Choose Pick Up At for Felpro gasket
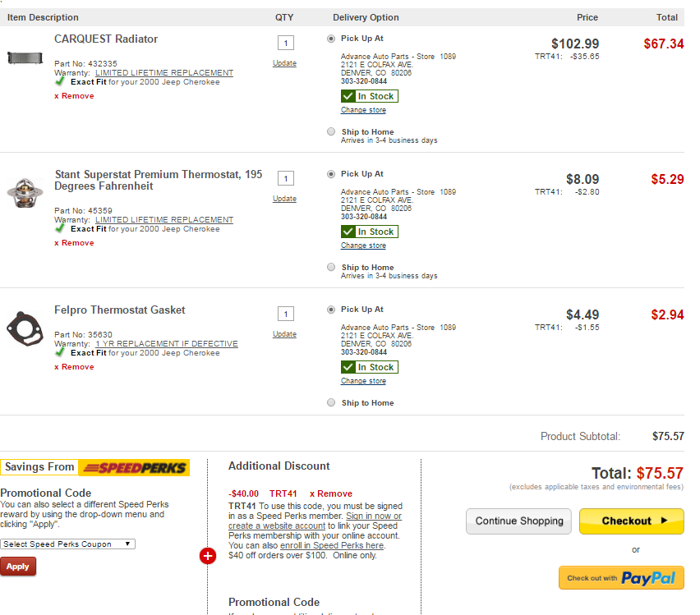Image resolution: width=700 pixels, height=615 pixels. [331, 310]
